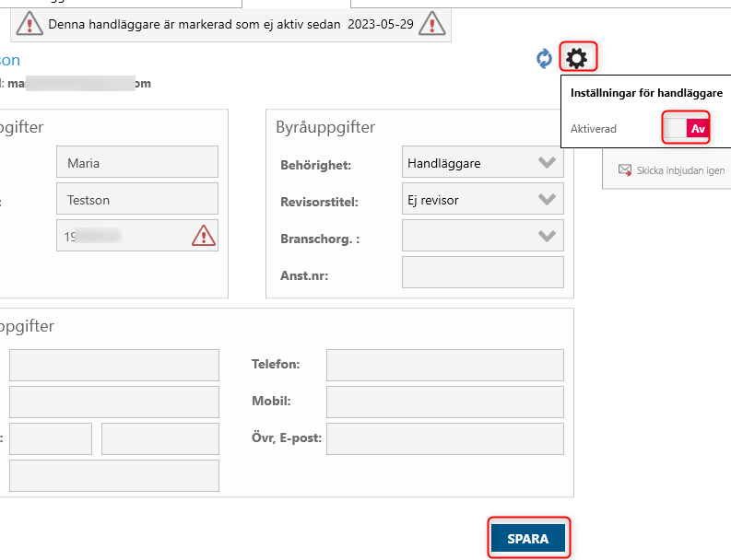Screen dimensions: 731x560
Task: Toggle the Aktiverad switch showing Av
Action: point(686,128)
